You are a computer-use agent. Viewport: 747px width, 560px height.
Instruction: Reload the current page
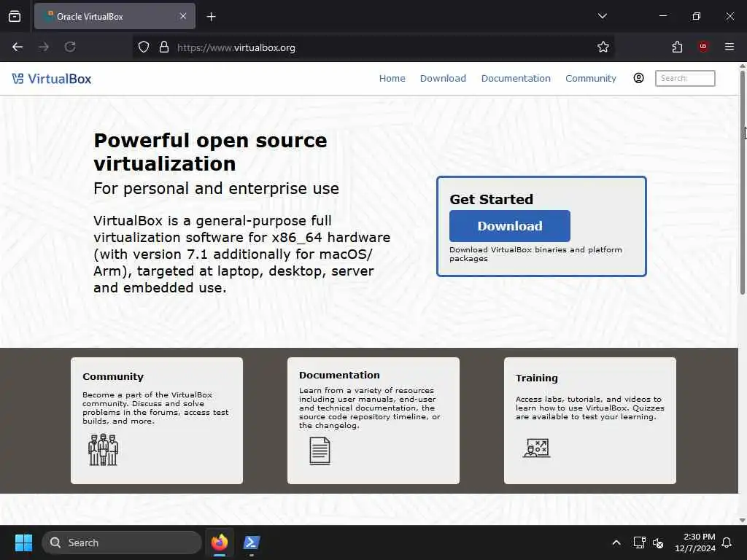(x=70, y=47)
